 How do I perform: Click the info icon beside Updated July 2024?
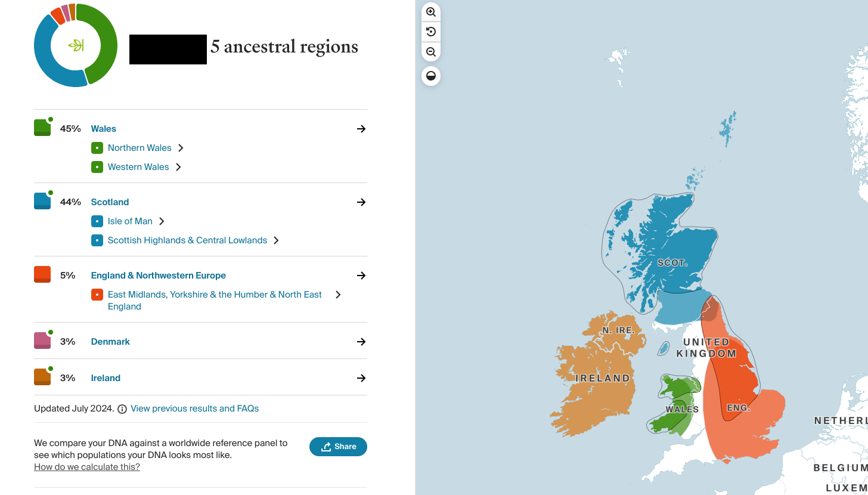pos(122,409)
